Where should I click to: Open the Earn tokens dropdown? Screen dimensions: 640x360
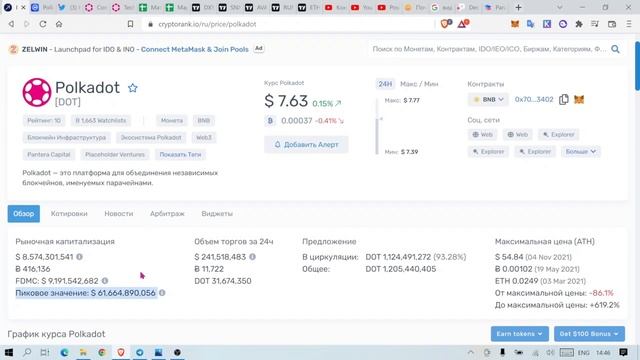click(x=520, y=334)
